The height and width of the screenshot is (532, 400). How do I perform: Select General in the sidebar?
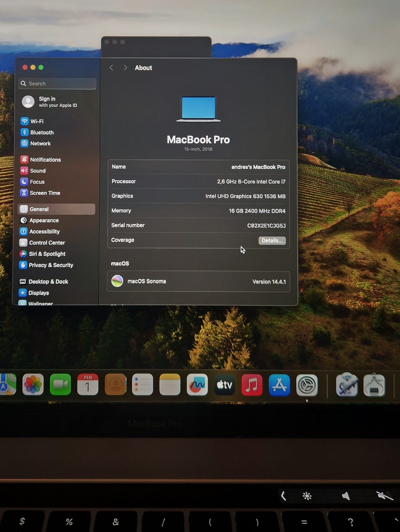[56, 209]
